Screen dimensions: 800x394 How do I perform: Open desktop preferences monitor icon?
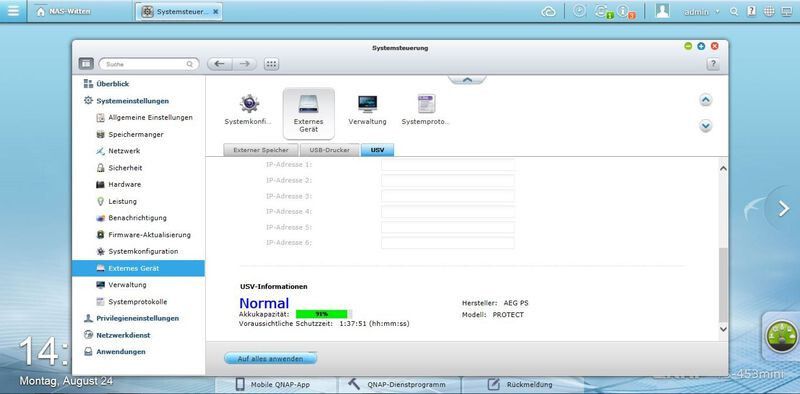(x=787, y=11)
